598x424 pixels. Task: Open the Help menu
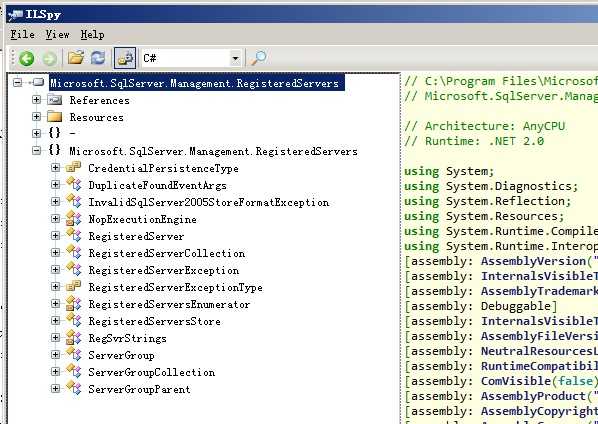92,35
